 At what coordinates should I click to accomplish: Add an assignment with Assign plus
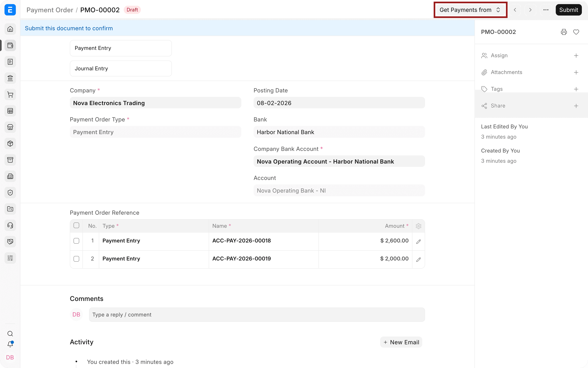tap(576, 55)
